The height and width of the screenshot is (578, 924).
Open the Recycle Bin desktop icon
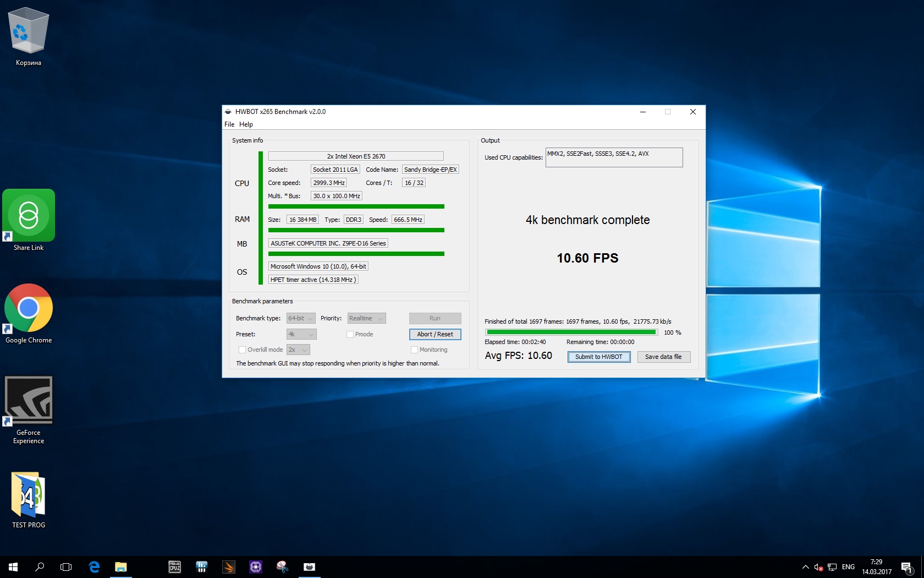click(x=29, y=37)
